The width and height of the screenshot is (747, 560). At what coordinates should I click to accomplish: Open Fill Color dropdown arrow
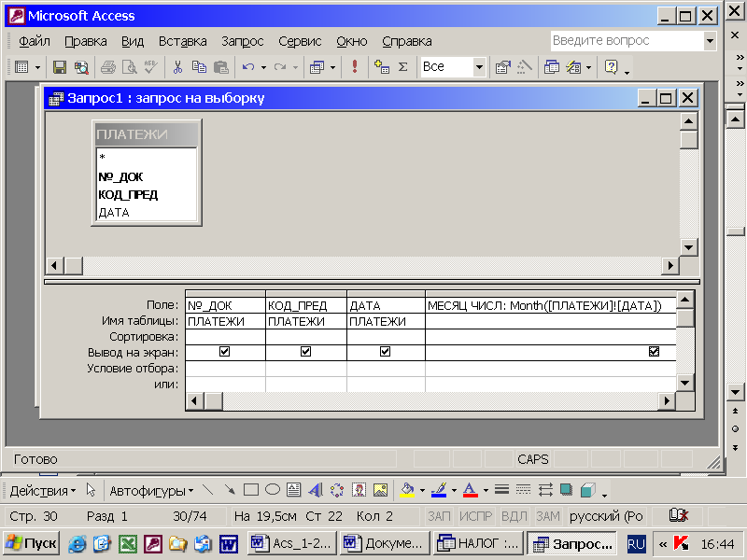pyautogui.click(x=422, y=491)
